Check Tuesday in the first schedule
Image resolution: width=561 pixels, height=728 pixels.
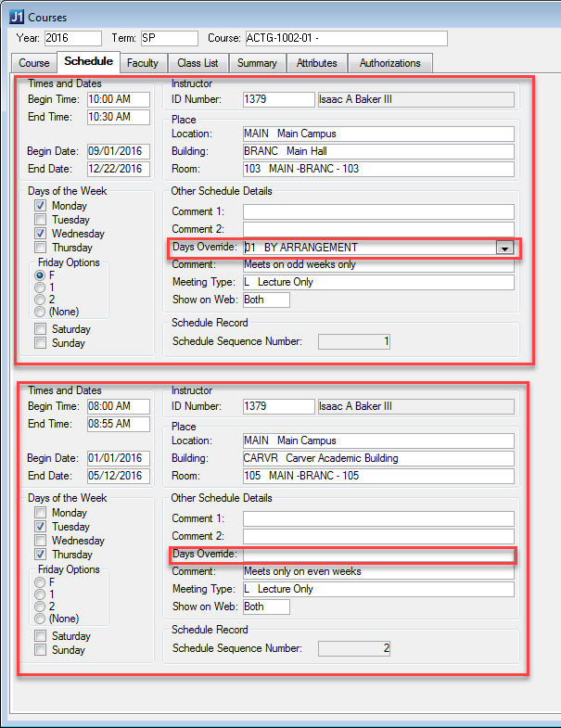click(41, 219)
